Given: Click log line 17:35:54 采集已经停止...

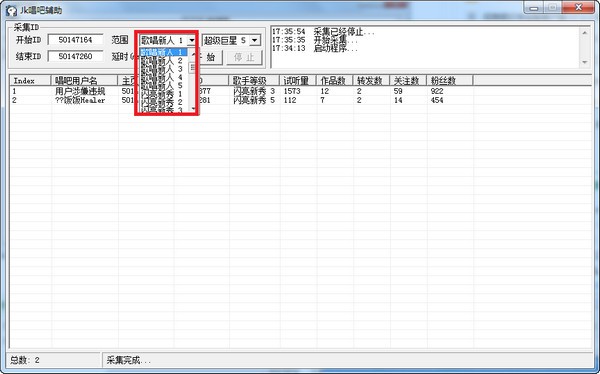Looking at the screenshot, I should coord(323,32).
